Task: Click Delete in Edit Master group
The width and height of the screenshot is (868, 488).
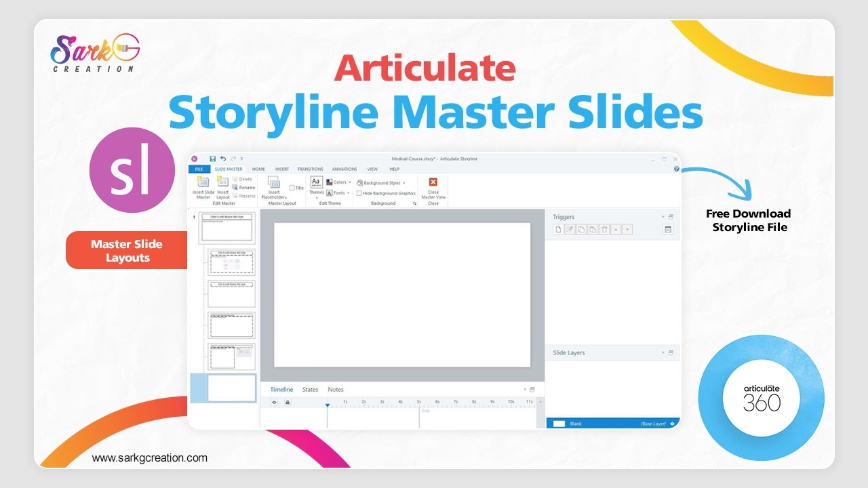Action: pos(242,179)
